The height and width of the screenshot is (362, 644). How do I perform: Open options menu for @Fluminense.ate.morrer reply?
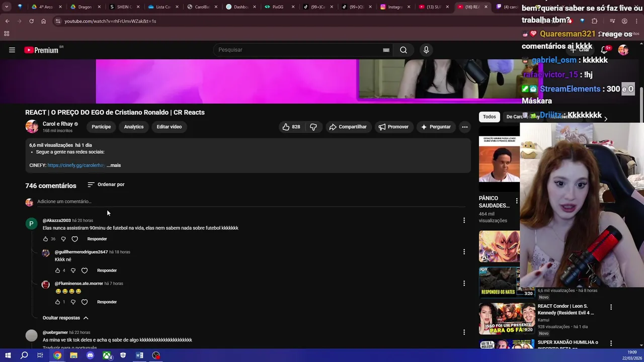coord(464,284)
